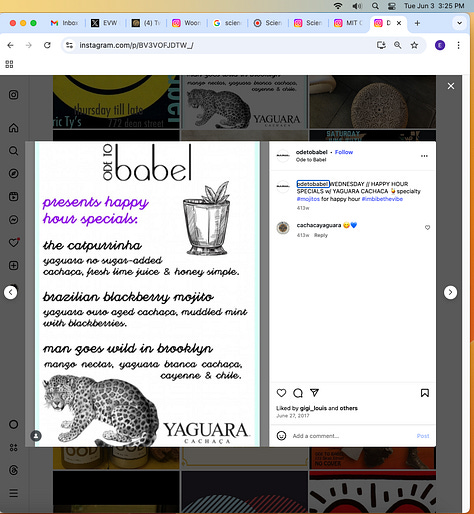Open odetobabel profile from header
The image size is (474, 514).
pyautogui.click(x=312, y=152)
